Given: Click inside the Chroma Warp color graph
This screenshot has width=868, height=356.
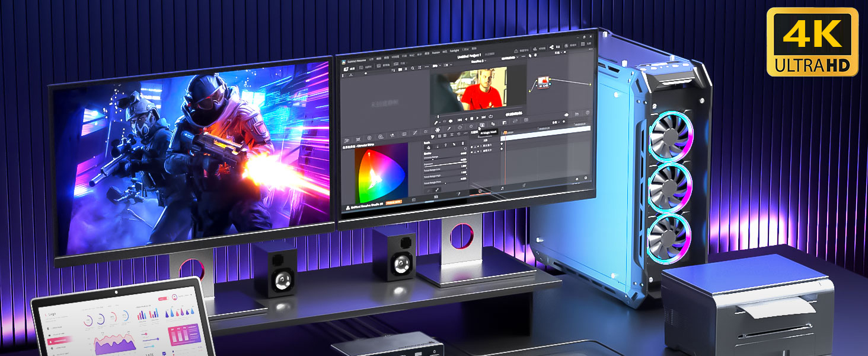Looking at the screenshot, I should (382, 173).
